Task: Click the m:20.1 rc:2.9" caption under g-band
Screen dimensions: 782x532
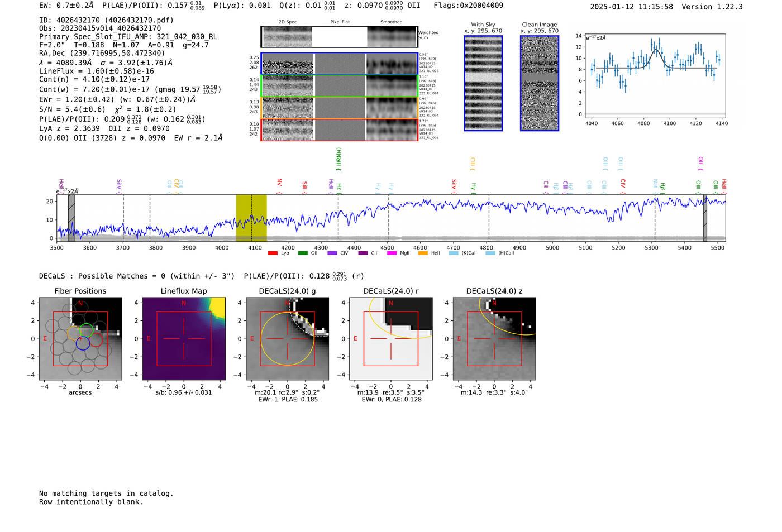Action: (x=287, y=392)
